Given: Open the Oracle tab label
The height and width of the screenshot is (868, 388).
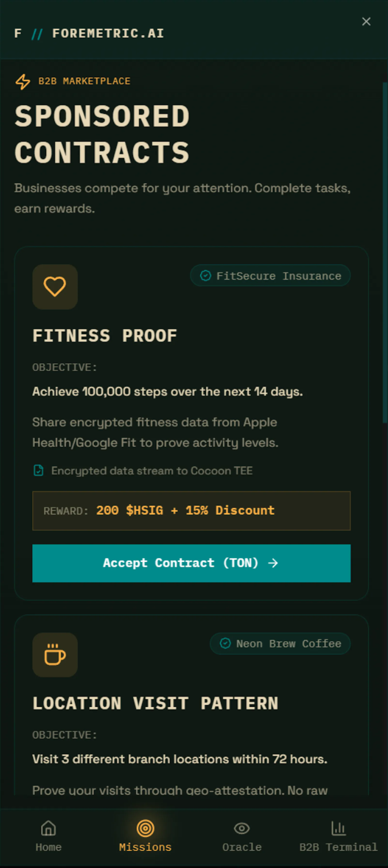Looking at the screenshot, I should click(x=242, y=847).
